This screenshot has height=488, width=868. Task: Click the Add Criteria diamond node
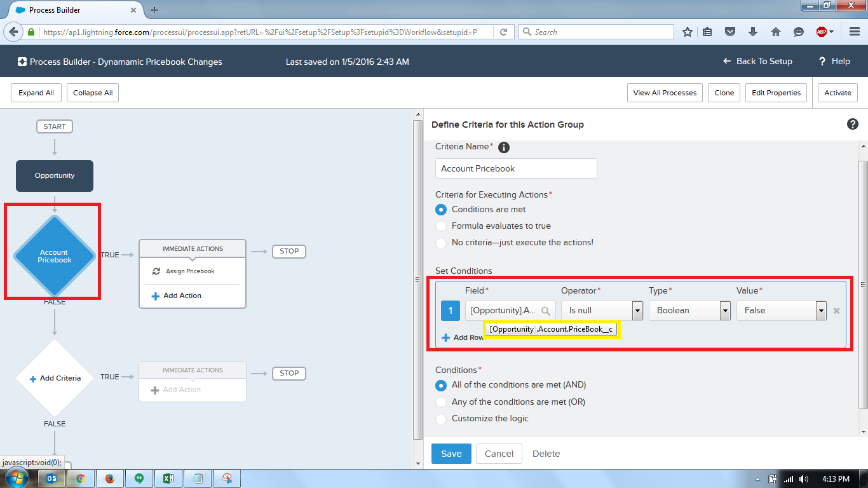[55, 378]
